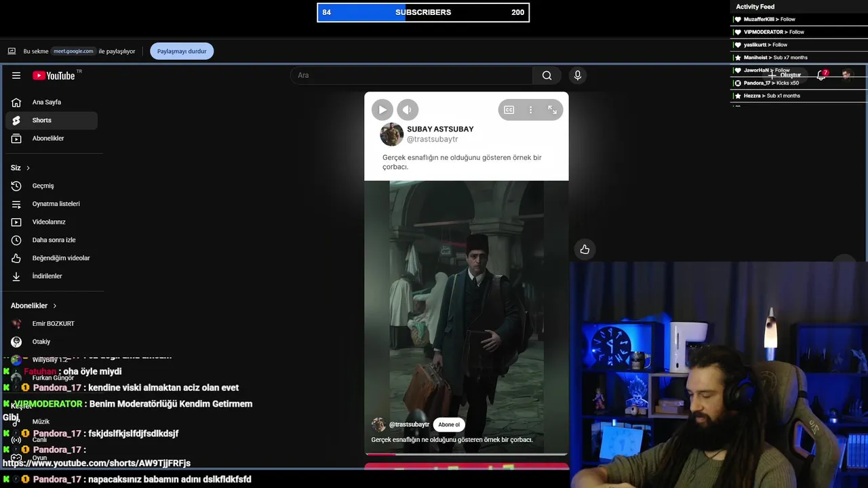This screenshot has width=868, height=488.
Task: Click the subscribers goal progress bar
Action: [423, 12]
